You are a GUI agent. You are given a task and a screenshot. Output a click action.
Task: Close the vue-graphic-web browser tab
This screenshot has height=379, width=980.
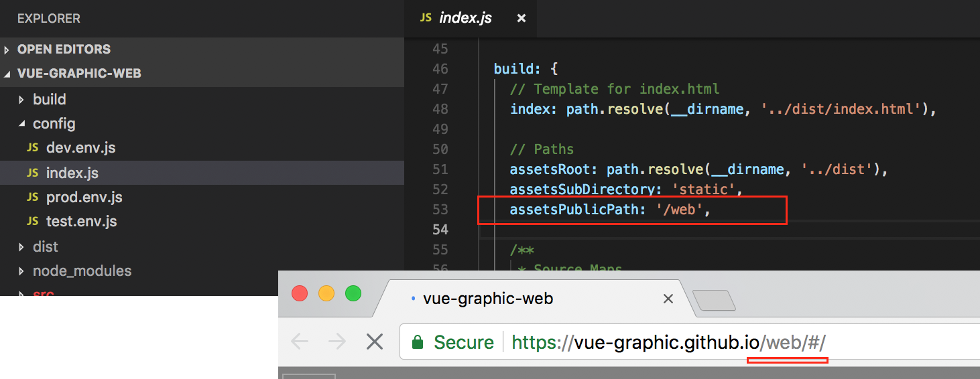(668, 299)
